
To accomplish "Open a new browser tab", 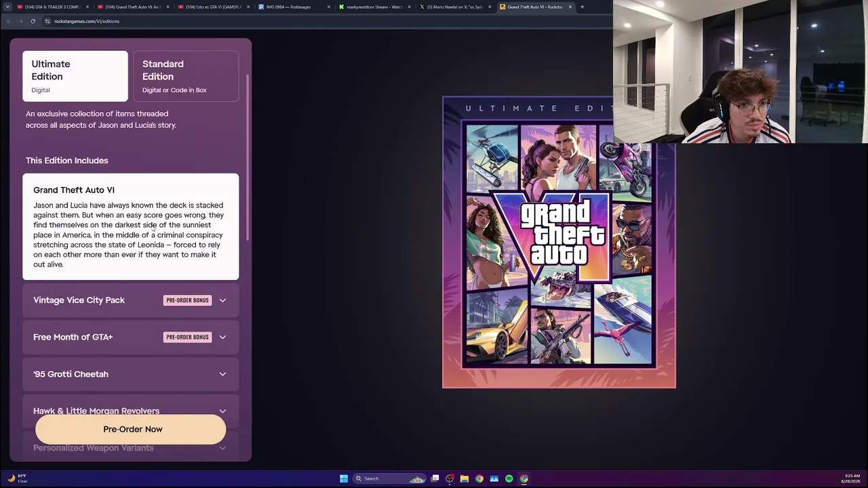I will point(582,7).
